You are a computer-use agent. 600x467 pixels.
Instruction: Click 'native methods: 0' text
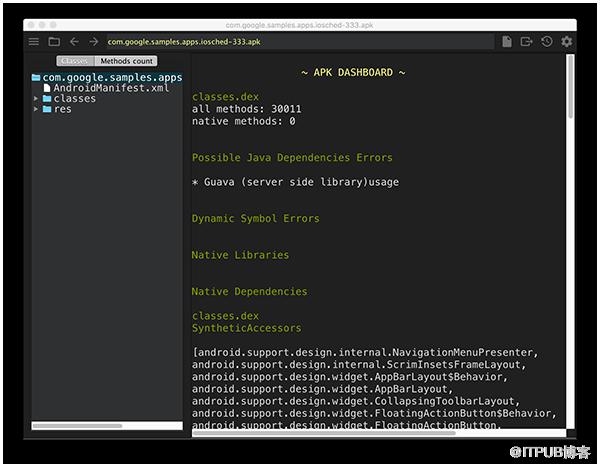243,121
